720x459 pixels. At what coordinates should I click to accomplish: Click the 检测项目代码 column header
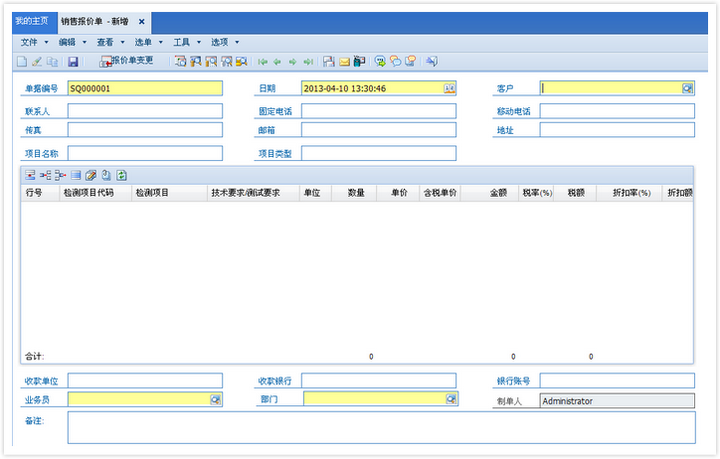click(96, 193)
